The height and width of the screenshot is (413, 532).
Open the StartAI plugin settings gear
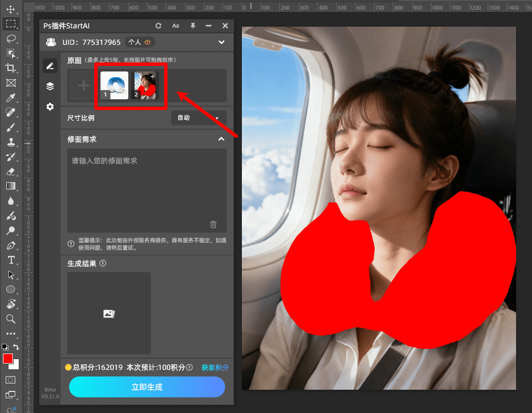(x=49, y=107)
